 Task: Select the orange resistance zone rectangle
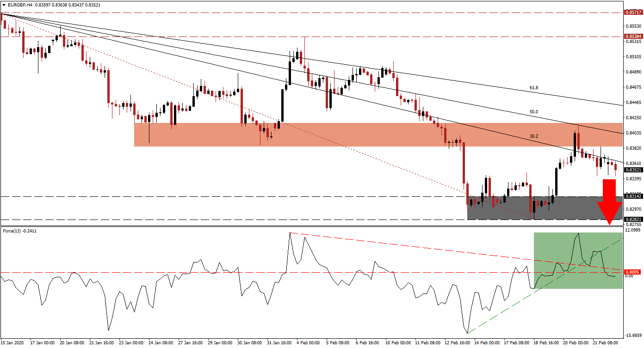(324, 134)
